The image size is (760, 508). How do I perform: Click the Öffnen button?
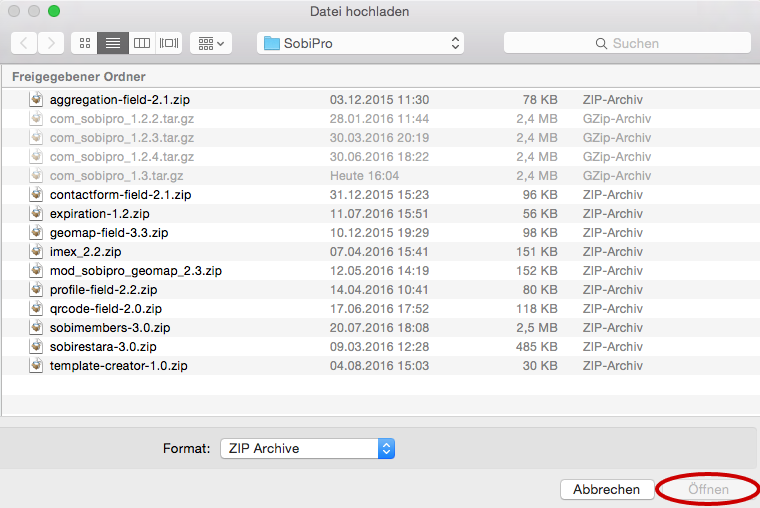(x=708, y=490)
